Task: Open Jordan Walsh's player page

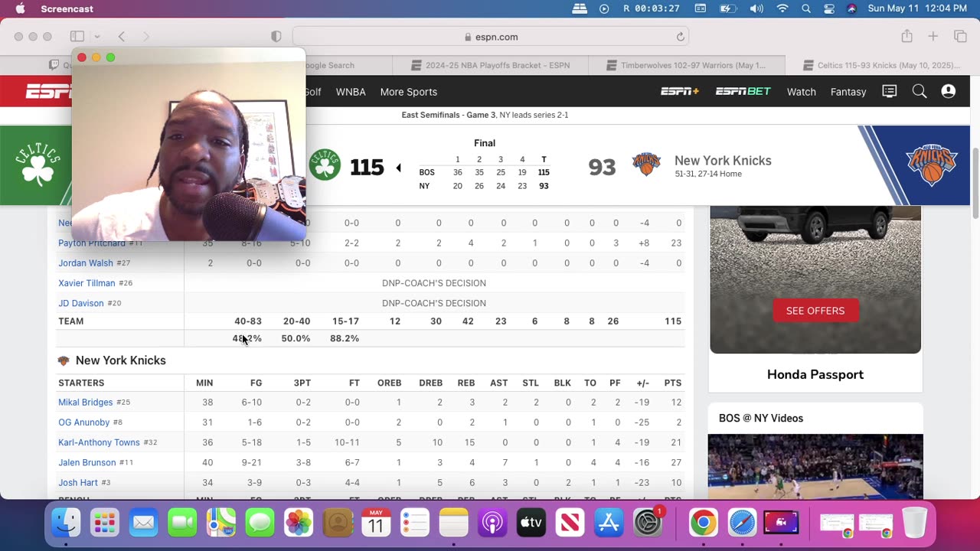Action: coord(86,263)
